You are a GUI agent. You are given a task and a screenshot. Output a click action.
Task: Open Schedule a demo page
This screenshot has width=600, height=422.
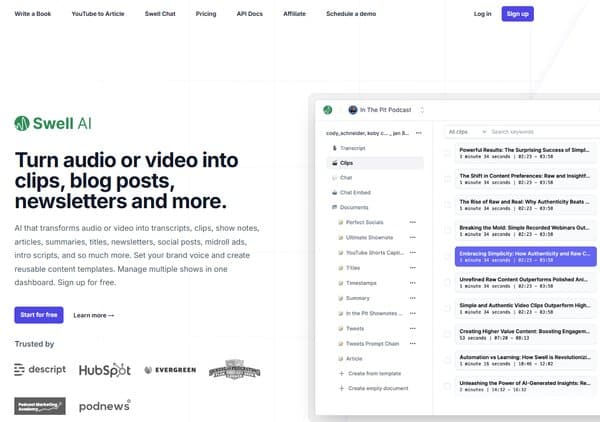click(351, 14)
